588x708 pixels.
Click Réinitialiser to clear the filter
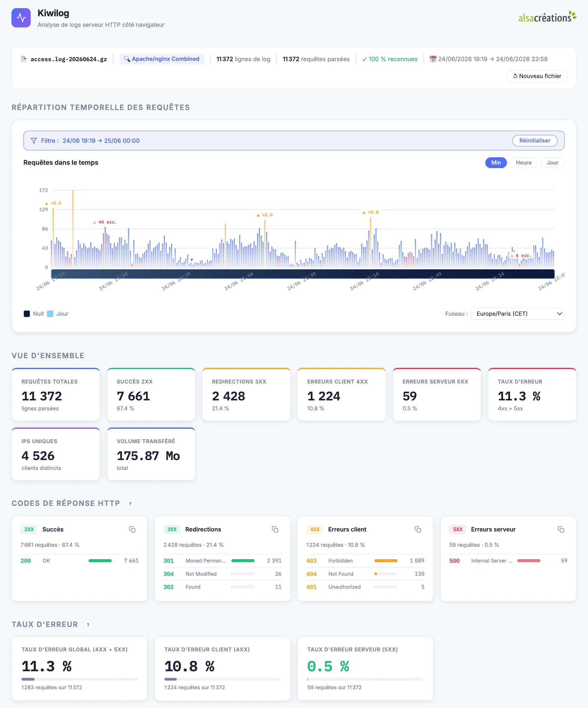pyautogui.click(x=534, y=141)
